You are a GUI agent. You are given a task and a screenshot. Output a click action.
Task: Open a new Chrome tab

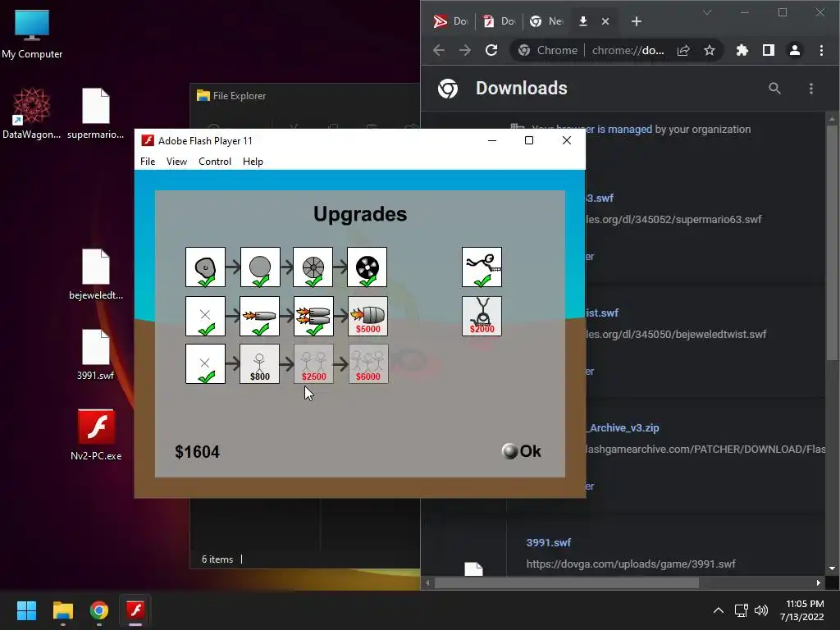point(637,21)
